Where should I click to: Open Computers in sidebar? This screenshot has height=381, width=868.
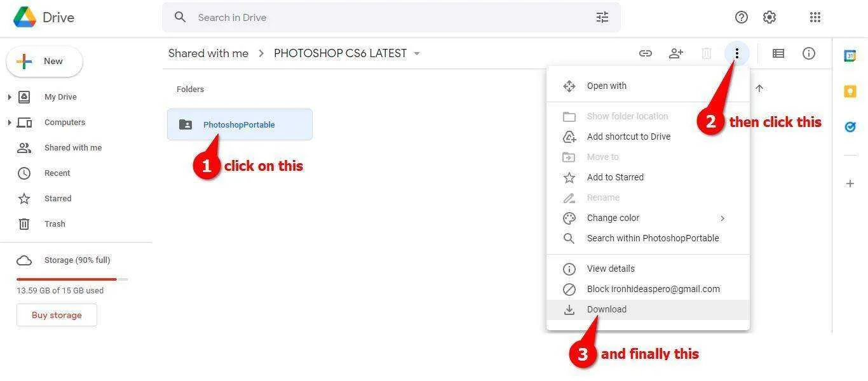(x=65, y=123)
